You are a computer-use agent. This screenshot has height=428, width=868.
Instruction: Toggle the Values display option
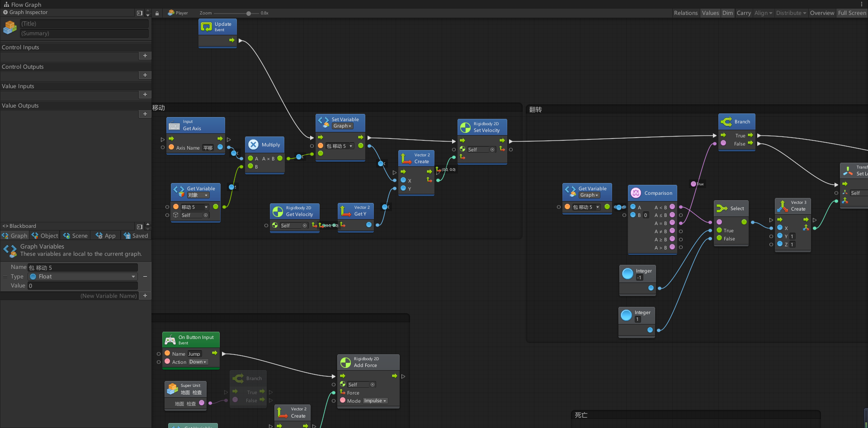(710, 13)
